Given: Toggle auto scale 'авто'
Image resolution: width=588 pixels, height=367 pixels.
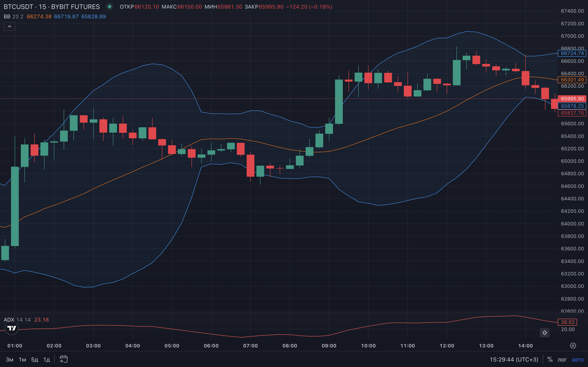Looking at the screenshot, I should (x=578, y=359).
